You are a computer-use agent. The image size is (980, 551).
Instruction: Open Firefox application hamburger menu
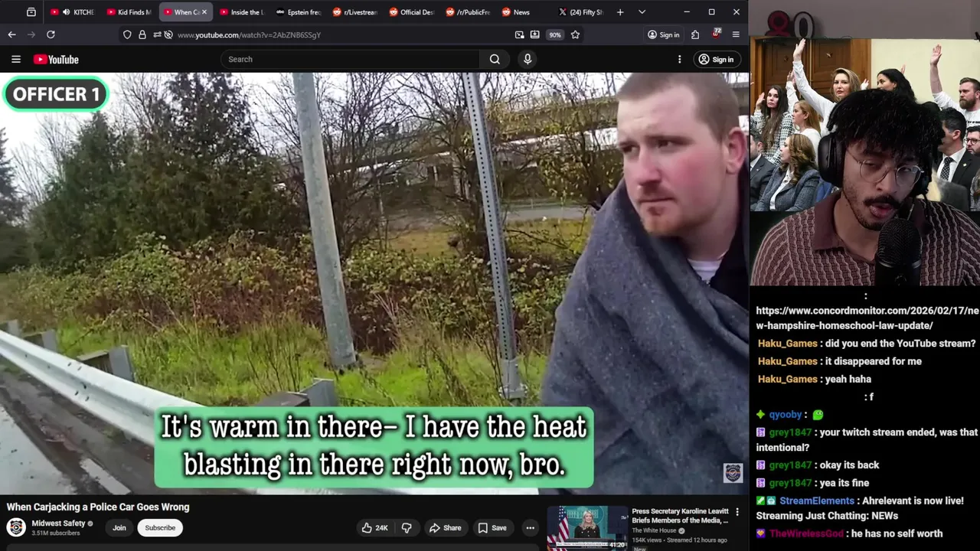736,34
